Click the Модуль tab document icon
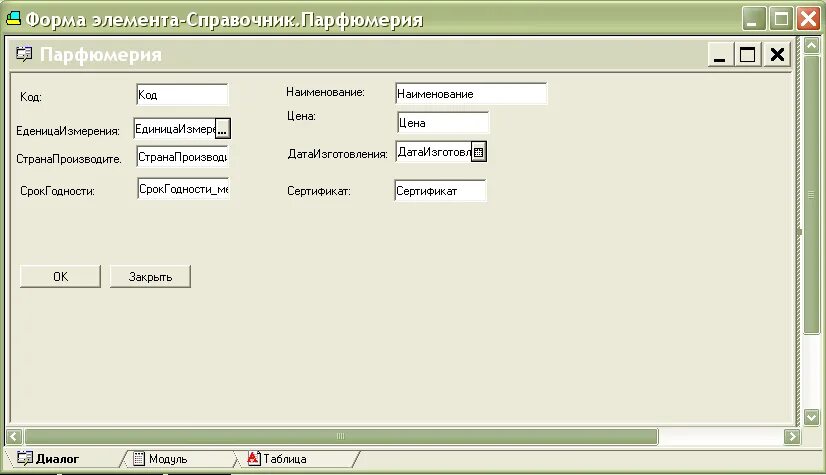 point(139,459)
